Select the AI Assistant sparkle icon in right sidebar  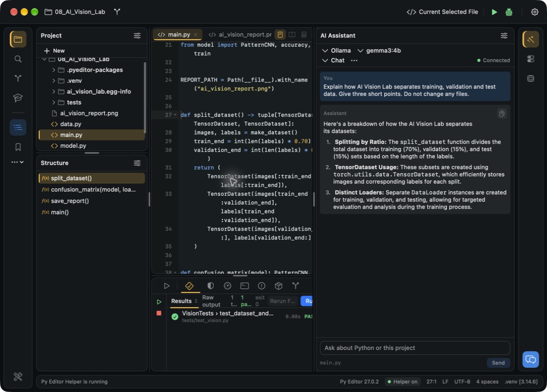pos(530,39)
